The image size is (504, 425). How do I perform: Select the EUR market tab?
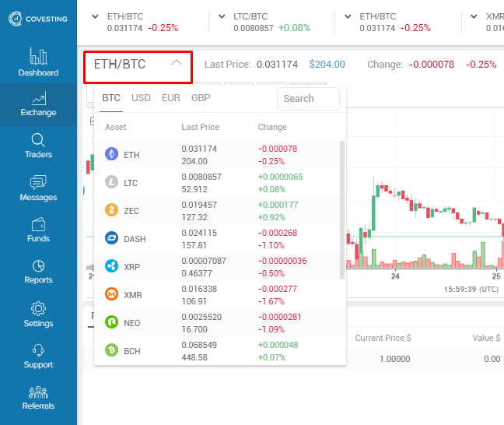pos(170,98)
